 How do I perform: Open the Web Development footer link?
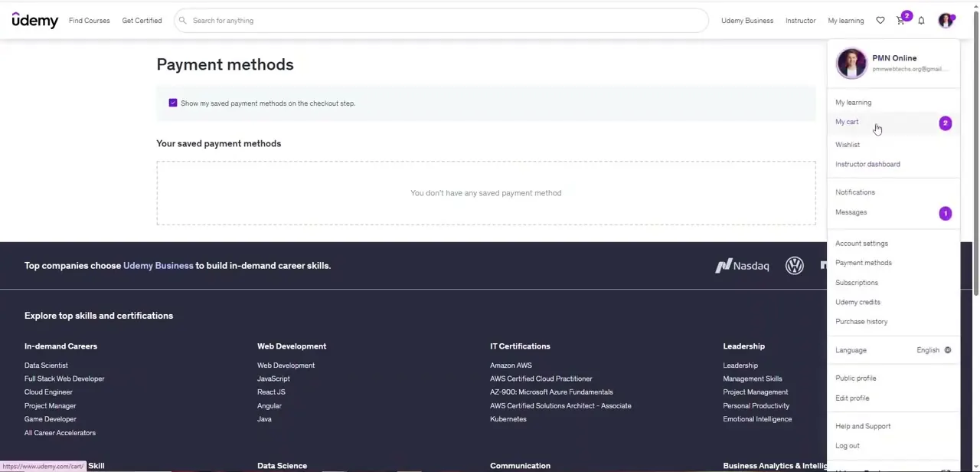coord(286,365)
